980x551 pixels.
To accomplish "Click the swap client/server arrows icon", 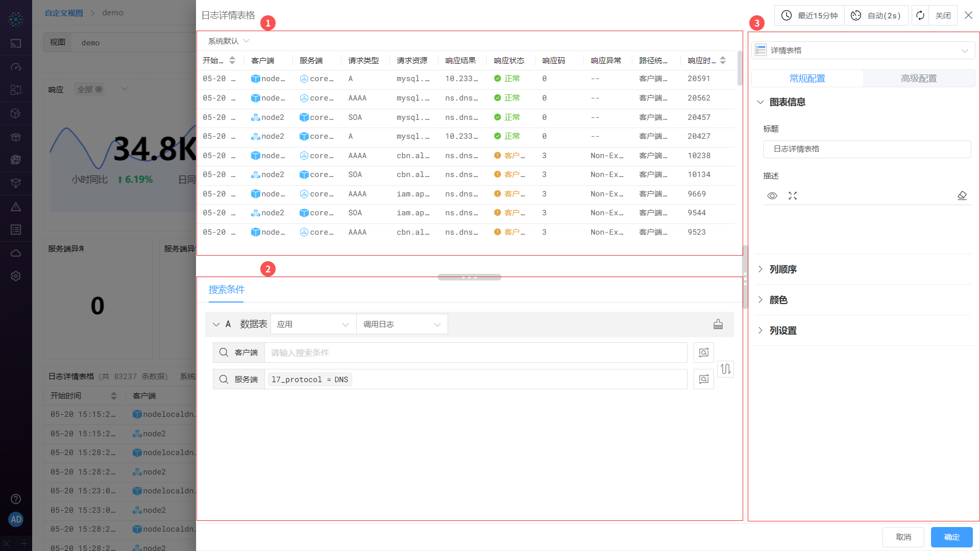I will (726, 369).
